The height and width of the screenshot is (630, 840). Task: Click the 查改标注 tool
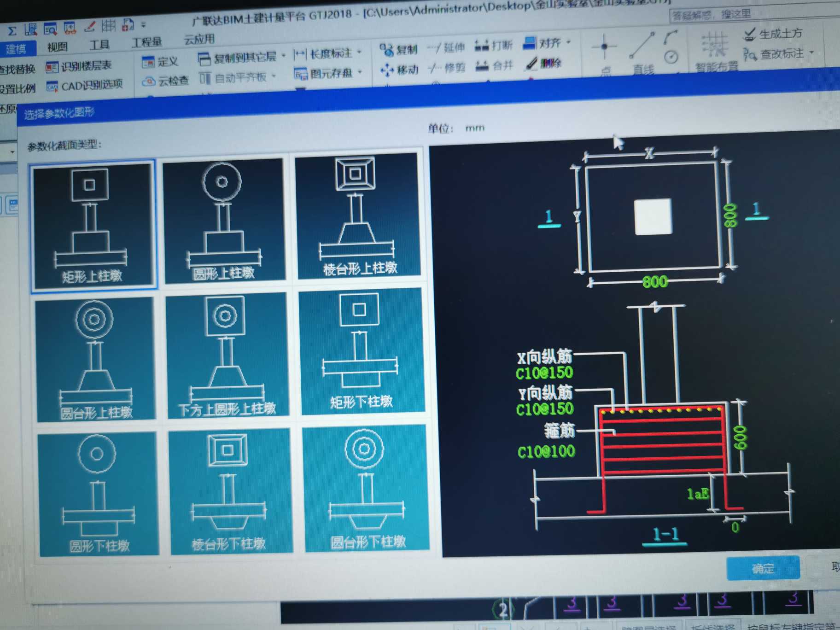[x=774, y=54]
